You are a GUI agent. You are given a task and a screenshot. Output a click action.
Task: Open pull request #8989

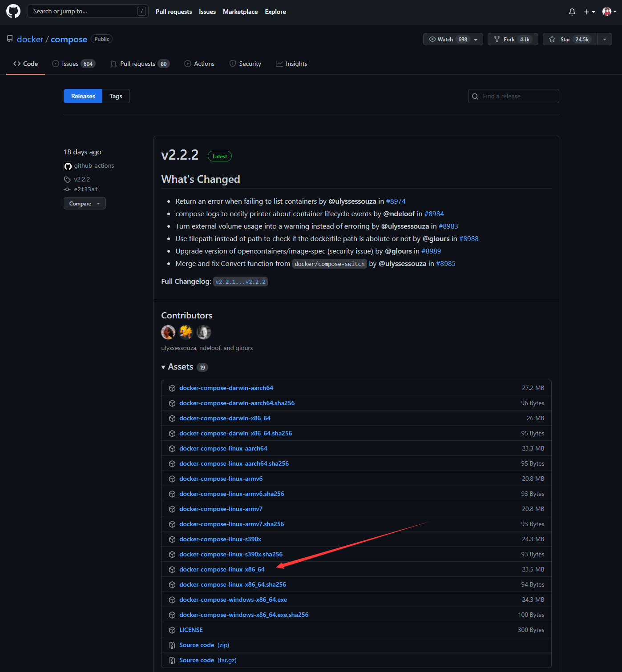point(431,251)
